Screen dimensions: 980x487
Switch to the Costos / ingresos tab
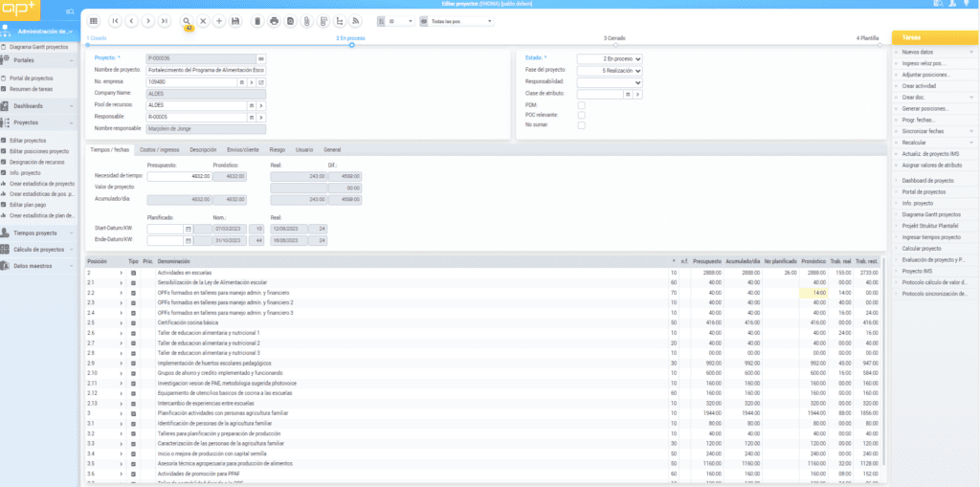(x=160, y=150)
